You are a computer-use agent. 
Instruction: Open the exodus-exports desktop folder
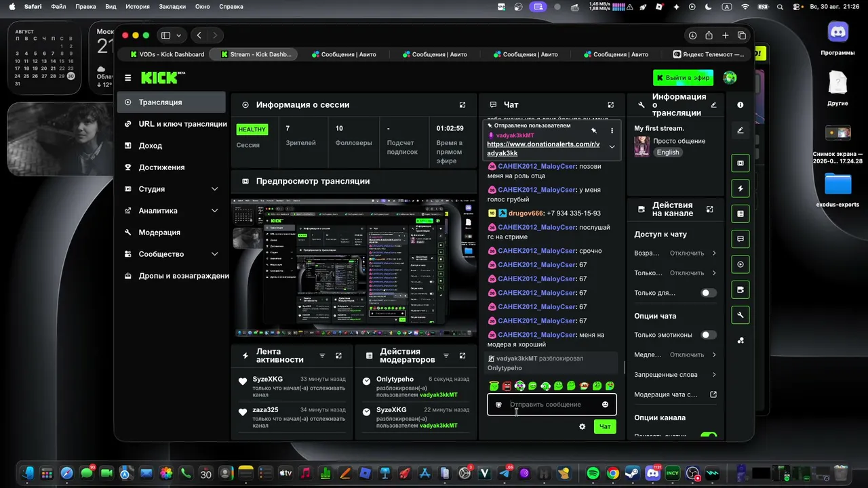click(837, 190)
